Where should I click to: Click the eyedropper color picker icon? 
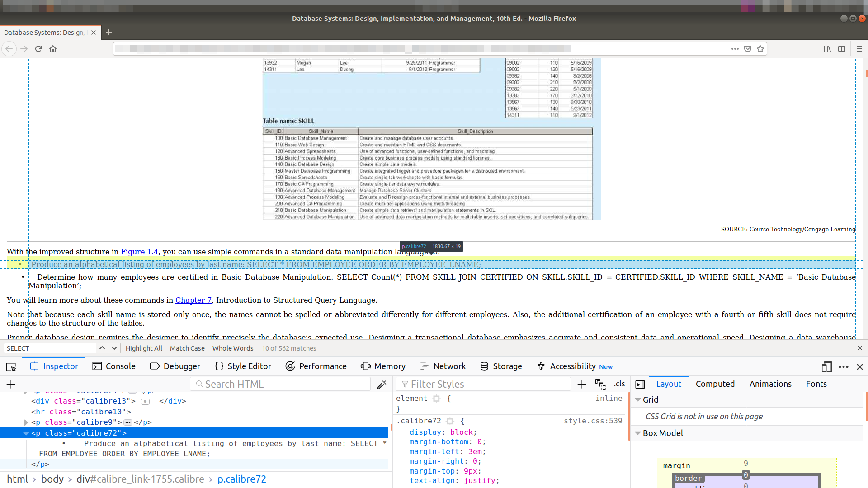point(382,385)
